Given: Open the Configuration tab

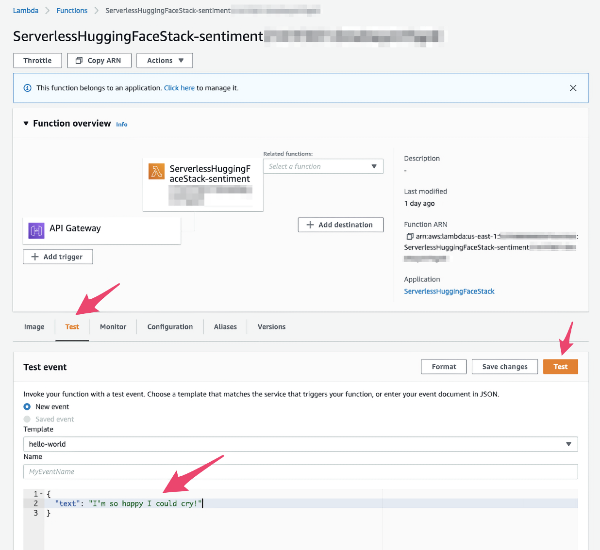Looking at the screenshot, I should click(170, 326).
